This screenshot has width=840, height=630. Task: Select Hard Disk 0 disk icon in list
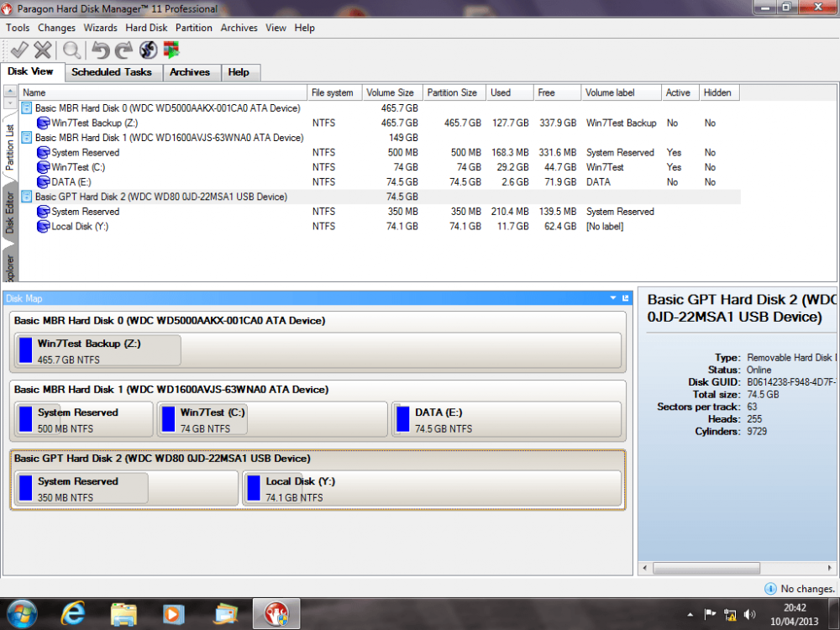[26, 108]
